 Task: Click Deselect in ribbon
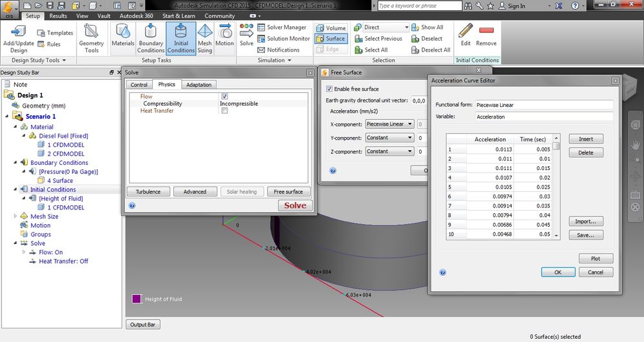coord(427,39)
